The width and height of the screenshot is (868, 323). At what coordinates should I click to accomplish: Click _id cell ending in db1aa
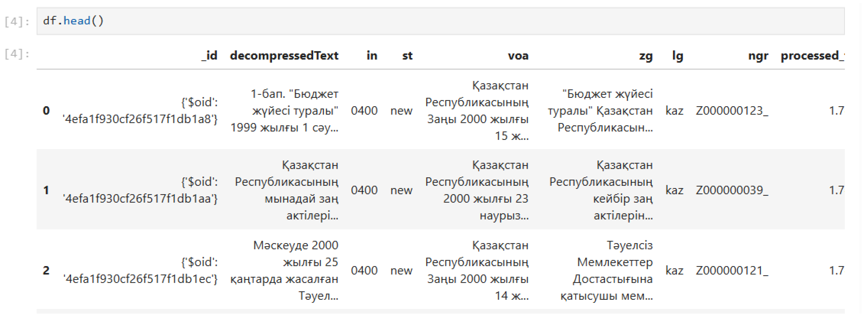[140, 190]
